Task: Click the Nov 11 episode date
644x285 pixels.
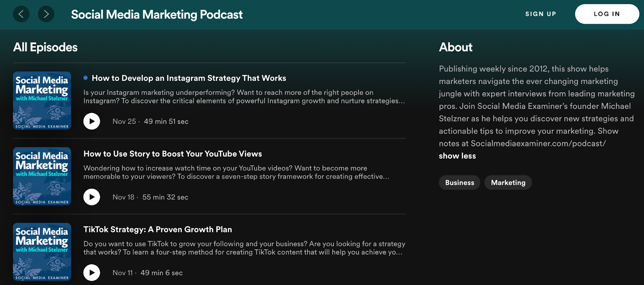Action: (123, 273)
